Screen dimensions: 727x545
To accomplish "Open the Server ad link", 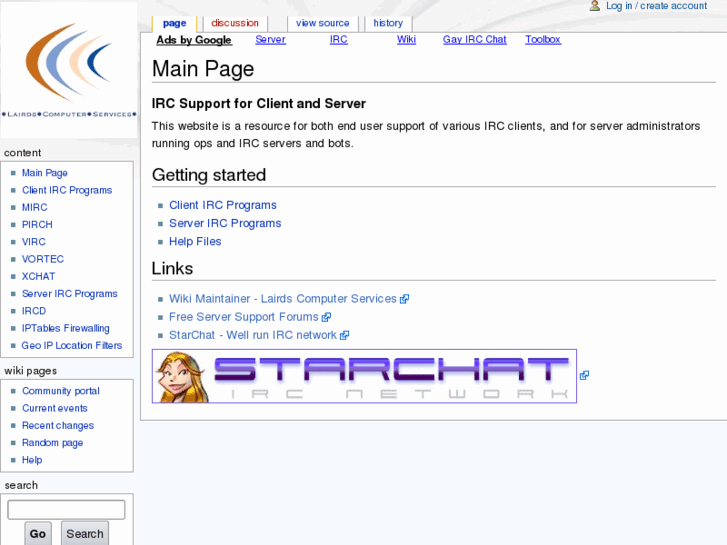I will (x=270, y=40).
